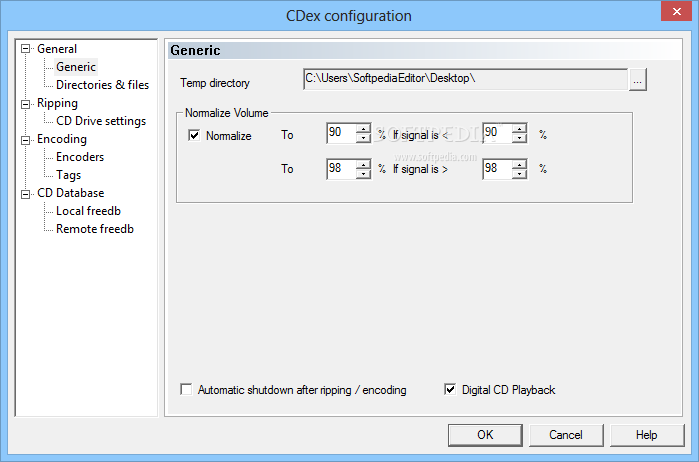Increase second To percentage value of 98
Screen dimensions: 699x462
coord(363,164)
